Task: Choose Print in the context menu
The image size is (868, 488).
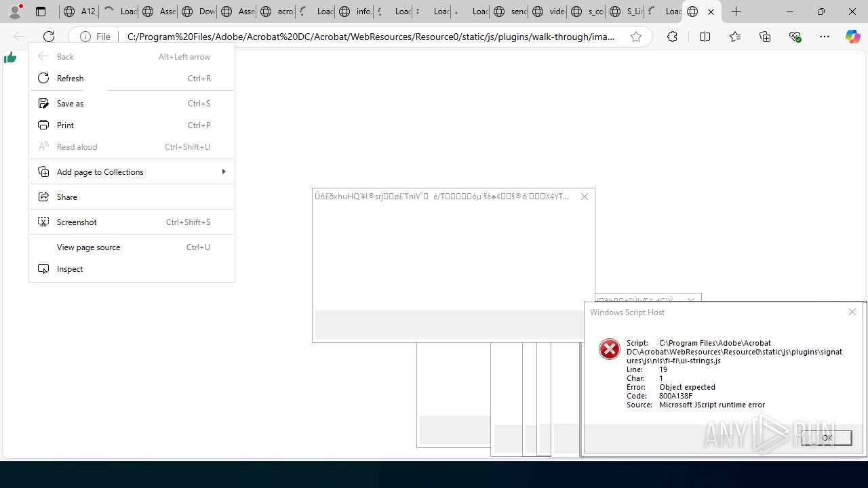Action: pyautogui.click(x=132, y=125)
